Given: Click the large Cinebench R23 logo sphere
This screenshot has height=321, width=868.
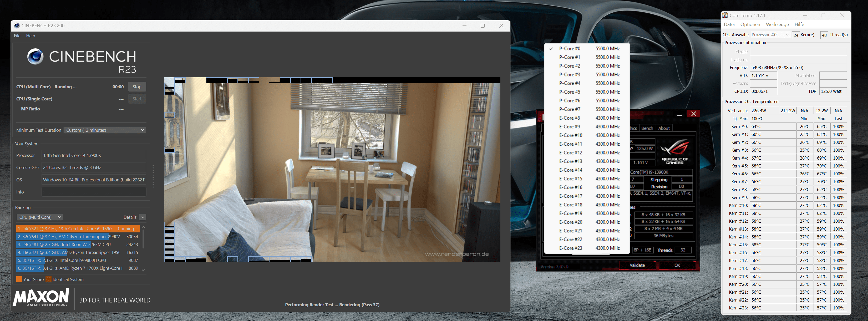Looking at the screenshot, I should pos(35,57).
